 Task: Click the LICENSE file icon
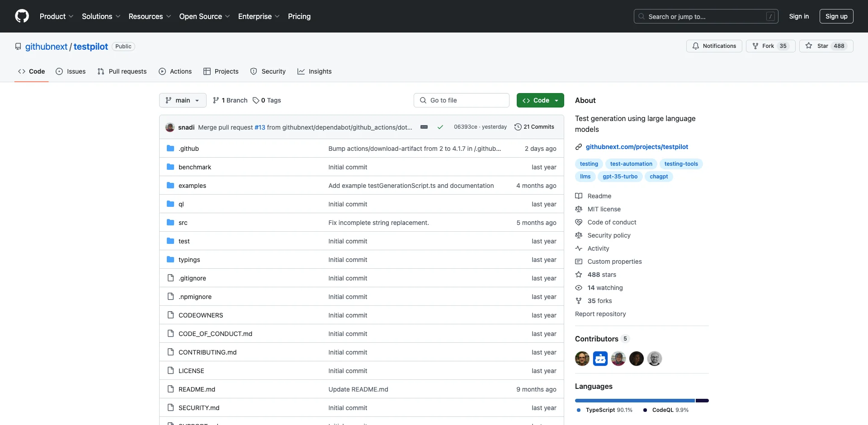tap(170, 370)
